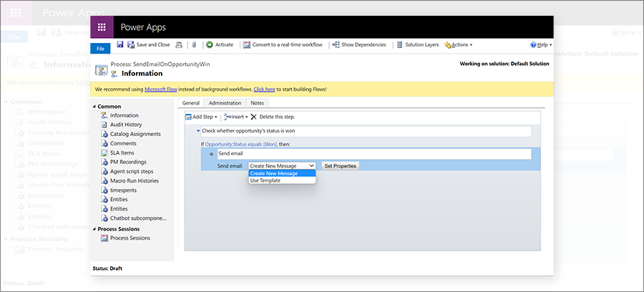Click the 'Click here' link to build Flows

[x=264, y=89]
